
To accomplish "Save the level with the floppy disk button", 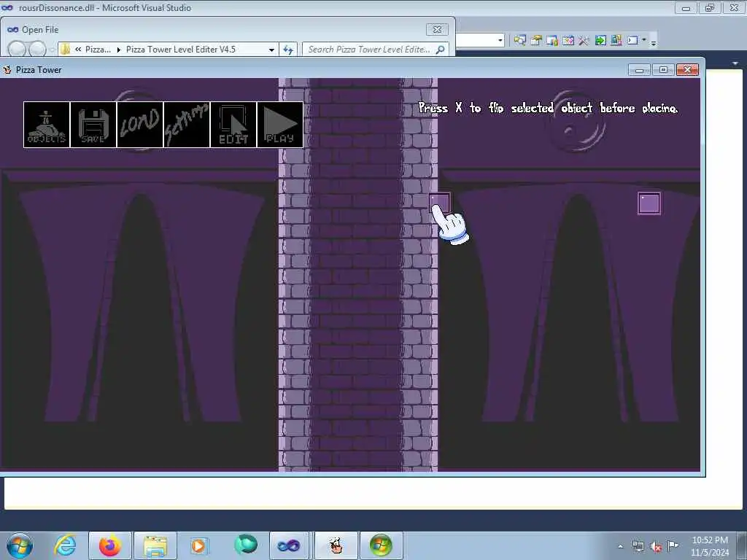I will pos(93,125).
